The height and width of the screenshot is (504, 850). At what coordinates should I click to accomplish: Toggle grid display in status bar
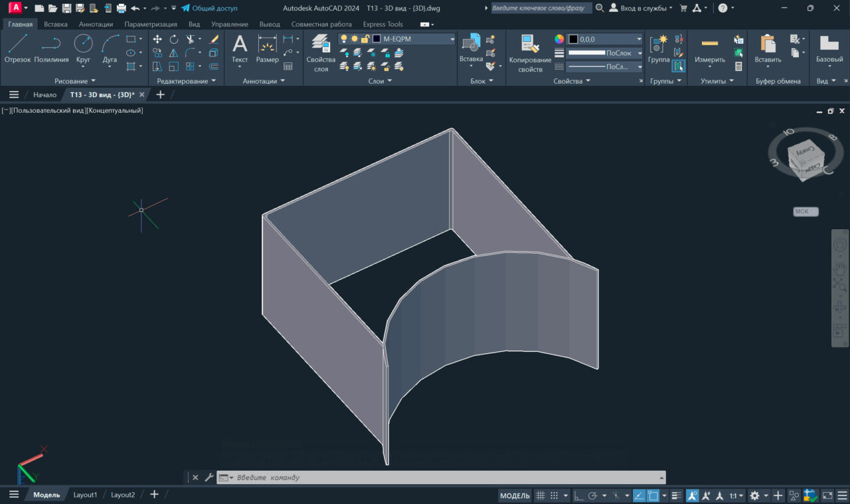(x=541, y=495)
